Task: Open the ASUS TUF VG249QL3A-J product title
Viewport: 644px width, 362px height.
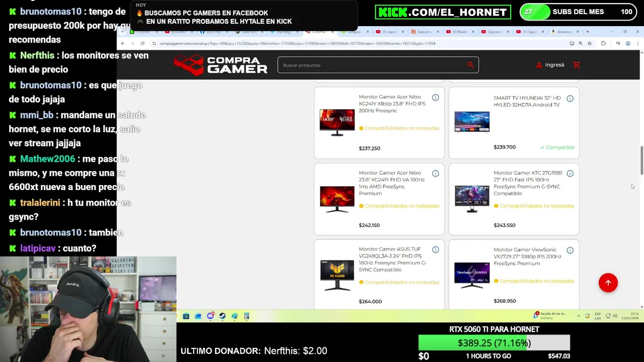Action: (392, 259)
